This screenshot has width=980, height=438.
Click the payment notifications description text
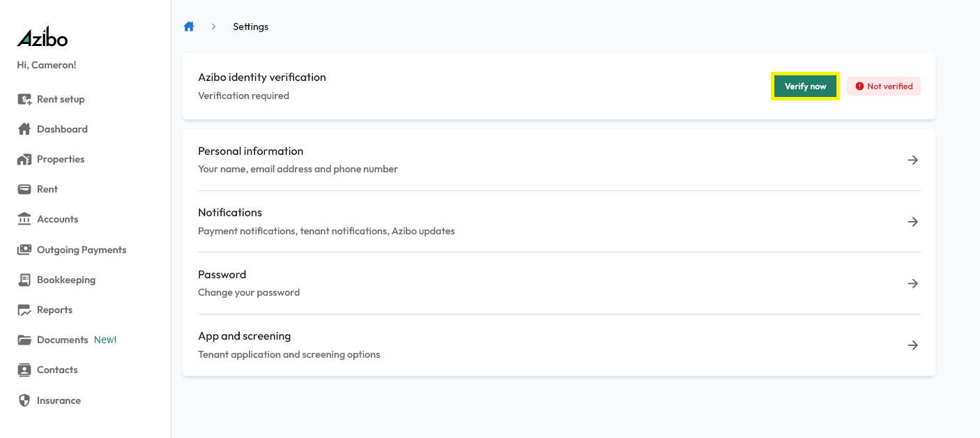[x=326, y=231]
